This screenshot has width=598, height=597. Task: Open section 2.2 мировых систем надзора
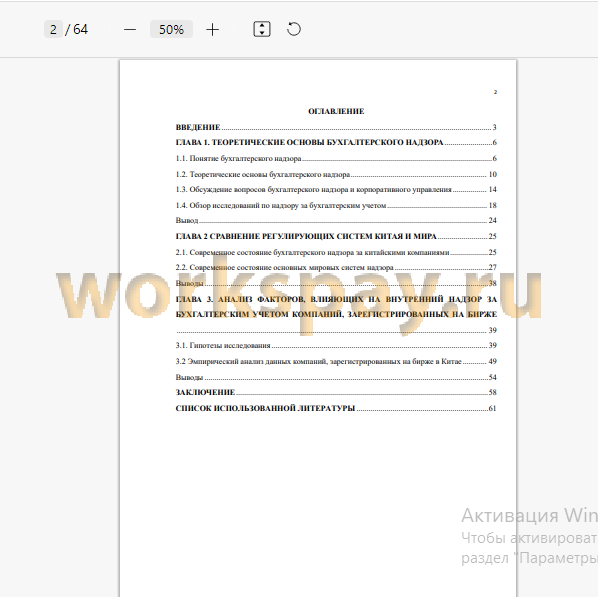tap(336, 267)
